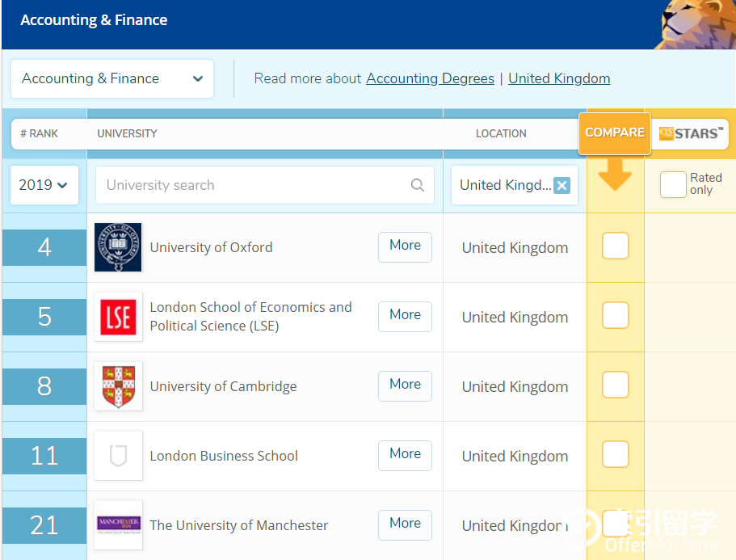Click rank number 4 cell
Image resolution: width=736 pixels, height=560 pixels.
[44, 247]
